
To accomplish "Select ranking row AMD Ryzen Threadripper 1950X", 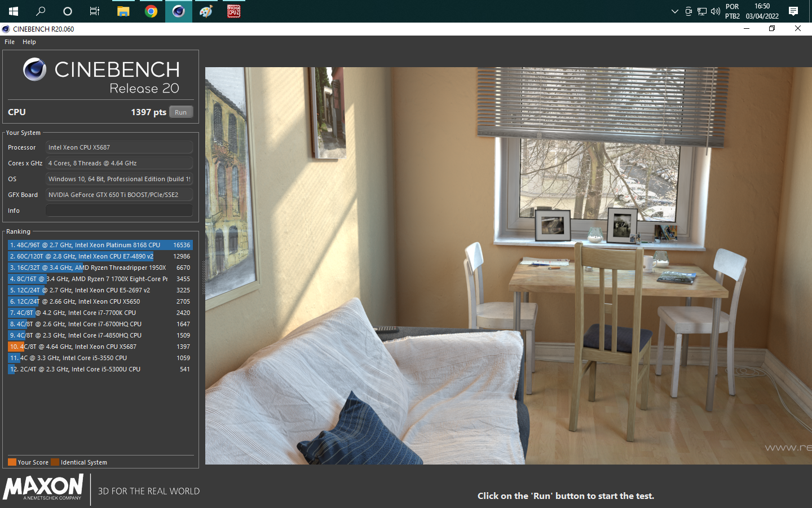I will [x=100, y=268].
